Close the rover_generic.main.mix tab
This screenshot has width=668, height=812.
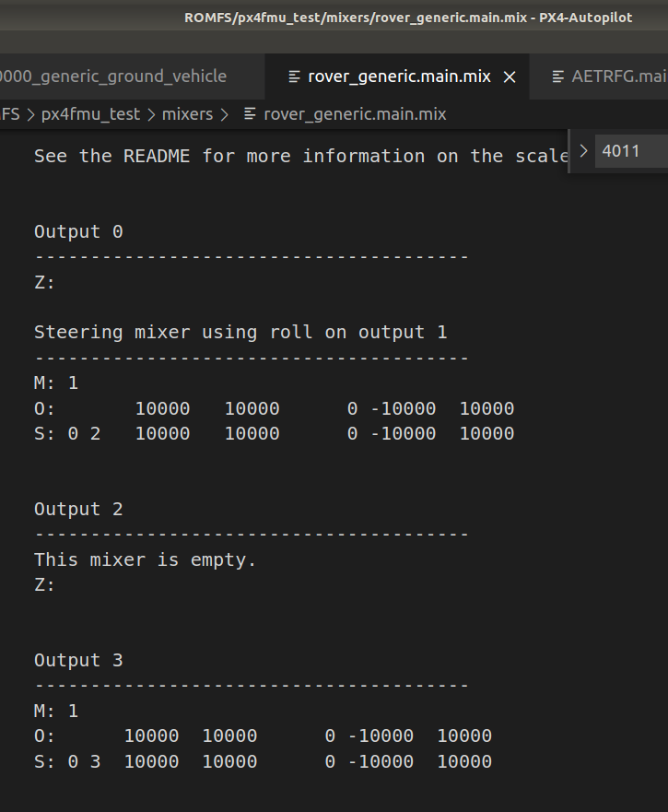point(510,77)
